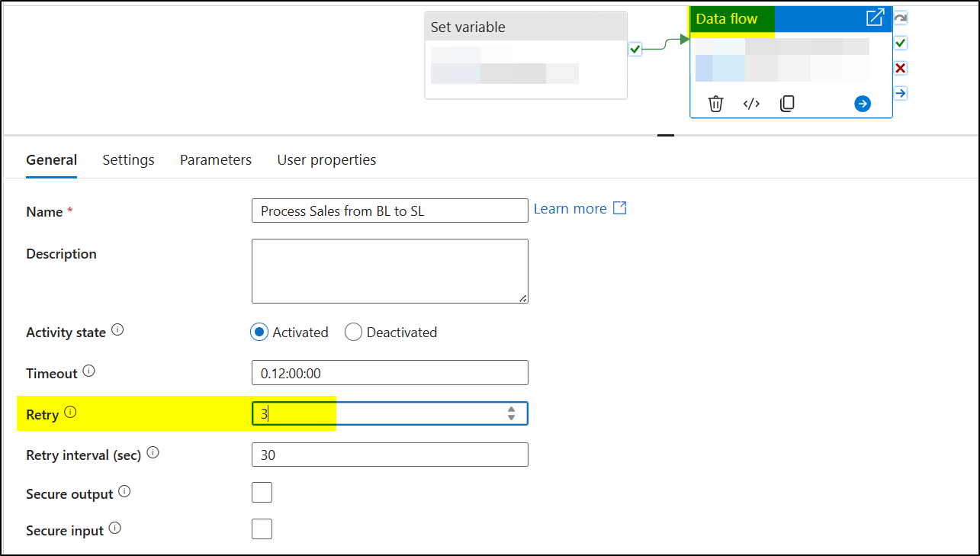Open the User properties tab
980x556 pixels.
pos(326,159)
